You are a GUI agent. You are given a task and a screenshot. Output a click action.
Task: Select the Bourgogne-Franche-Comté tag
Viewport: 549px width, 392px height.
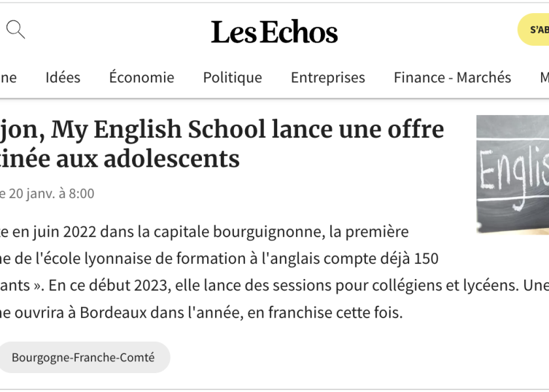point(83,357)
